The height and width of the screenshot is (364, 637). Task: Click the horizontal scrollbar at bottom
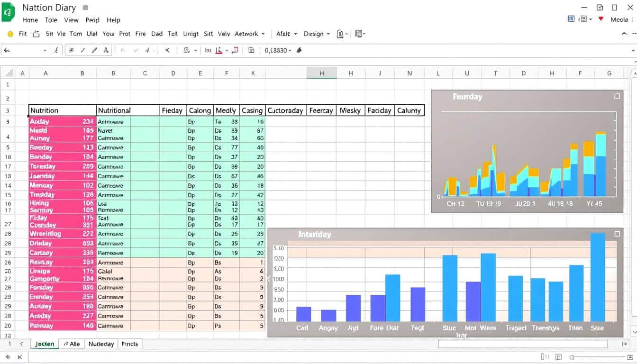pyautogui.click(x=523, y=344)
